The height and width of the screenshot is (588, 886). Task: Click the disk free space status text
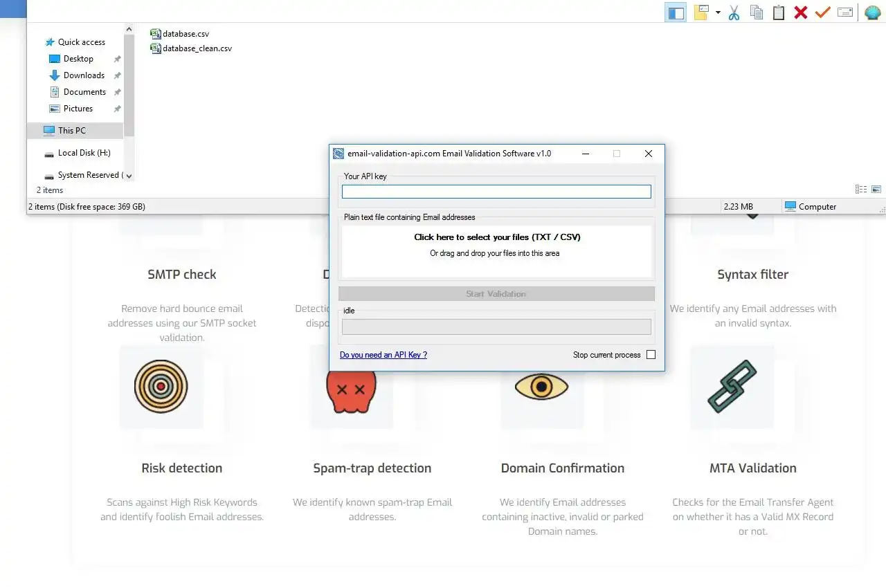(x=87, y=206)
